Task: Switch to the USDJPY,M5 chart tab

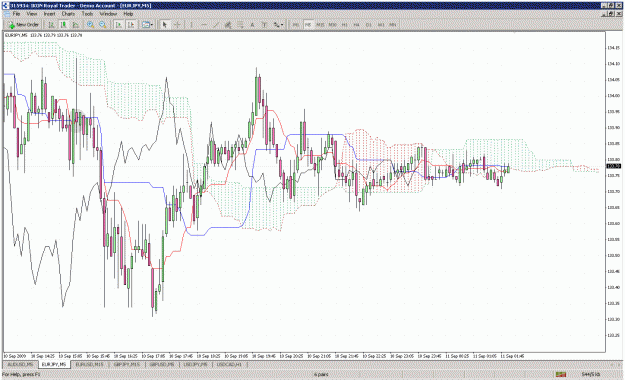Action: point(195,364)
